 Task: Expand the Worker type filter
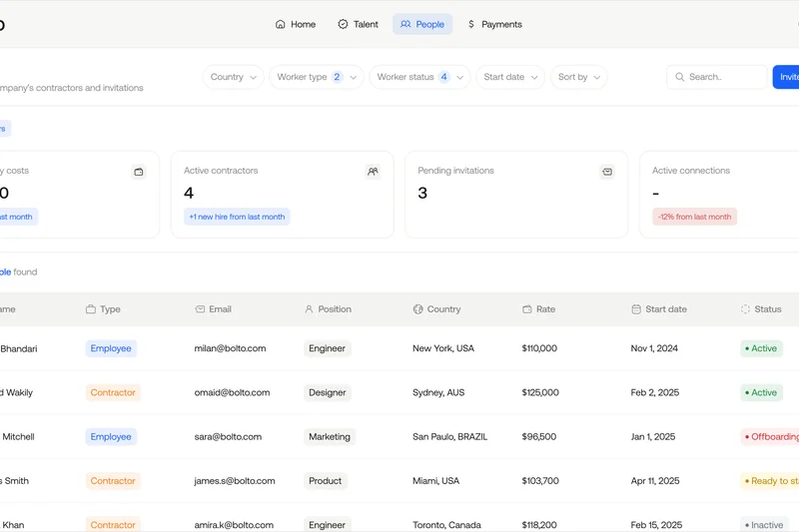(316, 77)
